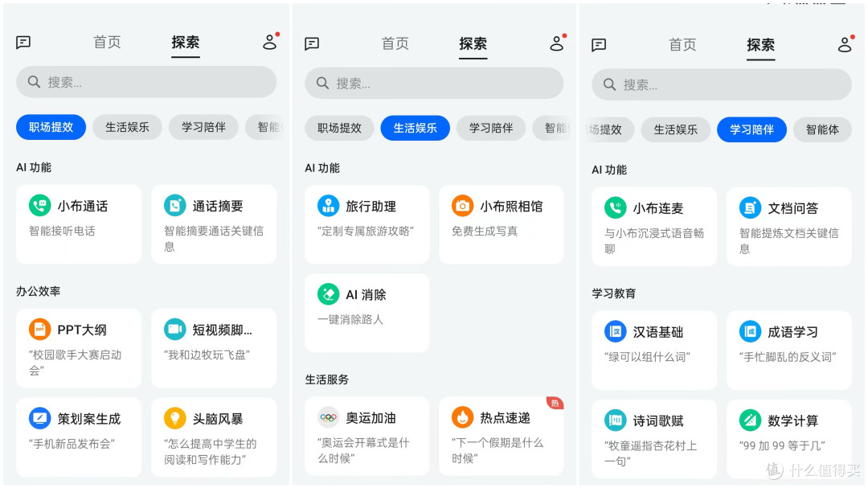Tap the 小布连麦 phone icon
This screenshot has width=868, height=488.
(x=616, y=207)
